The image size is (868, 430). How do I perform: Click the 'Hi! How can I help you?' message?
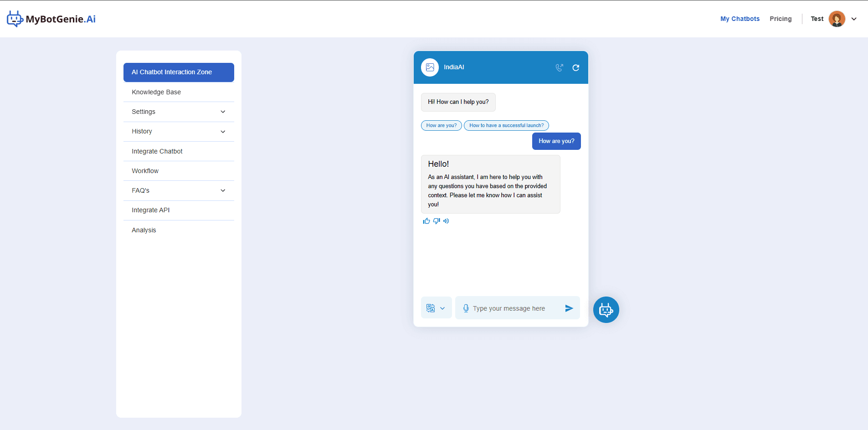click(x=458, y=102)
